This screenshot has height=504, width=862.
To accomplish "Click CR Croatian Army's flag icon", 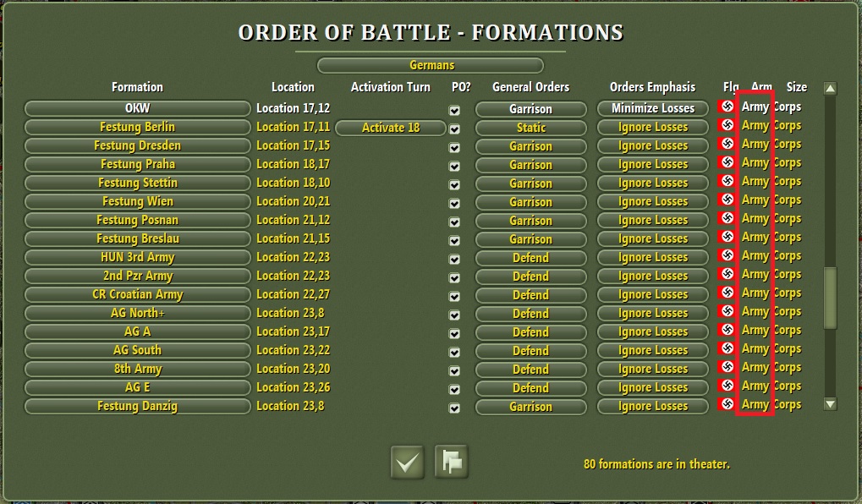I will [x=726, y=294].
